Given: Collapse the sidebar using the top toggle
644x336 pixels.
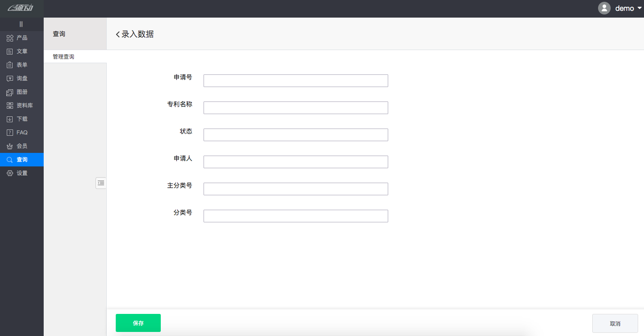Looking at the screenshot, I should (22, 24).
